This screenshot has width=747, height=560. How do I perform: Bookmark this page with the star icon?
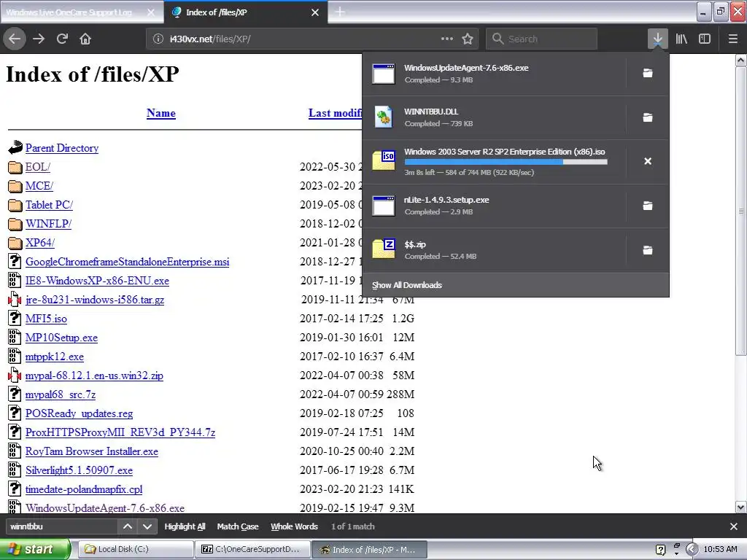click(x=468, y=39)
